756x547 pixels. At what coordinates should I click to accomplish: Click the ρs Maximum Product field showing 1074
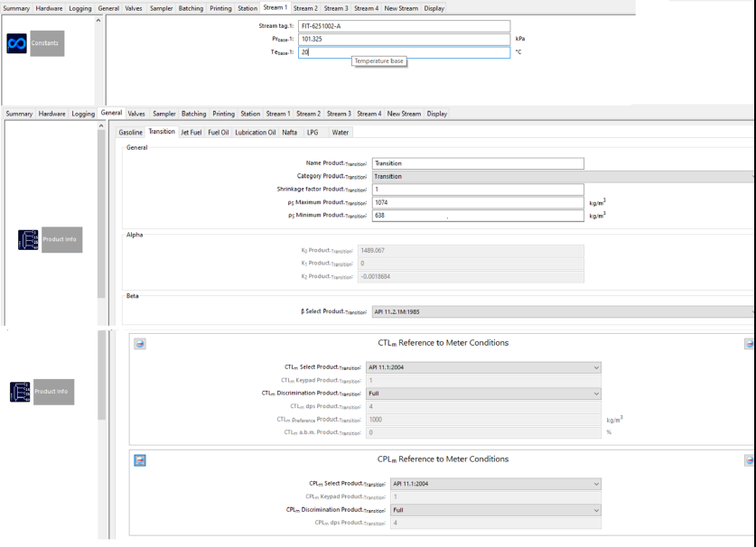478,202
